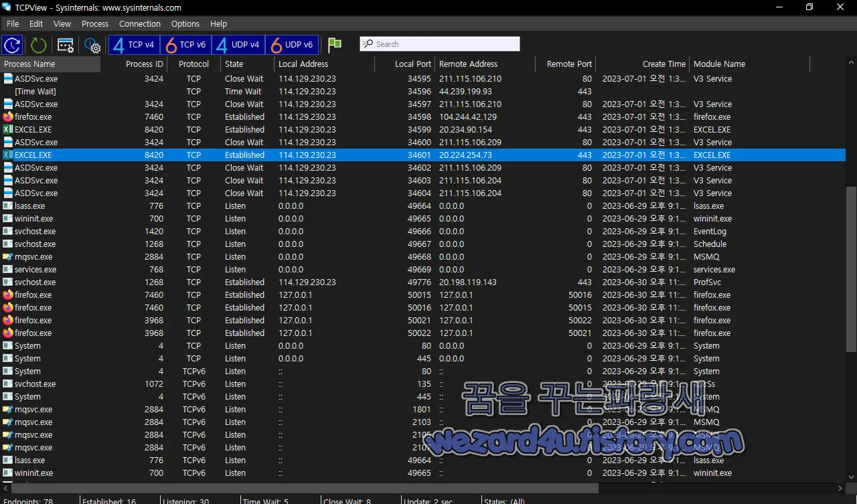Click module name EventLog
This screenshot has height=504, width=857.
tap(710, 231)
